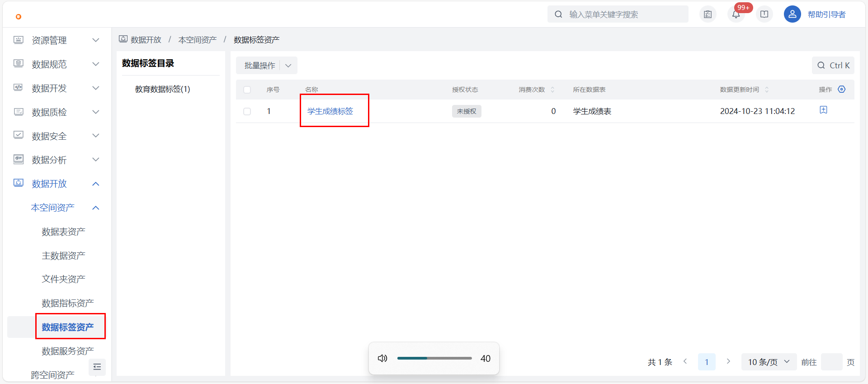The height and width of the screenshot is (384, 868).
Task: Sort by 数据更新时间 column arrows
Action: pyautogui.click(x=766, y=90)
